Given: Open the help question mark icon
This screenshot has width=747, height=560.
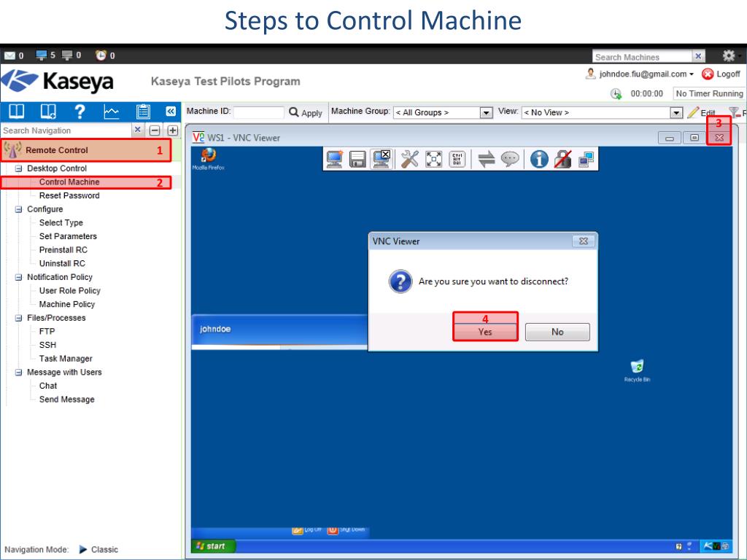Looking at the screenshot, I should tap(80, 112).
